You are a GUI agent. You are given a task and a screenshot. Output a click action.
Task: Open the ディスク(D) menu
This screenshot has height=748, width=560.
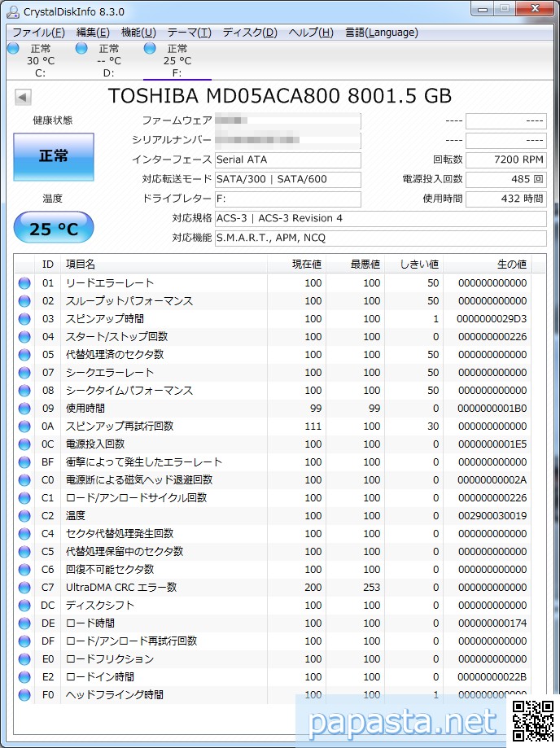tap(250, 33)
